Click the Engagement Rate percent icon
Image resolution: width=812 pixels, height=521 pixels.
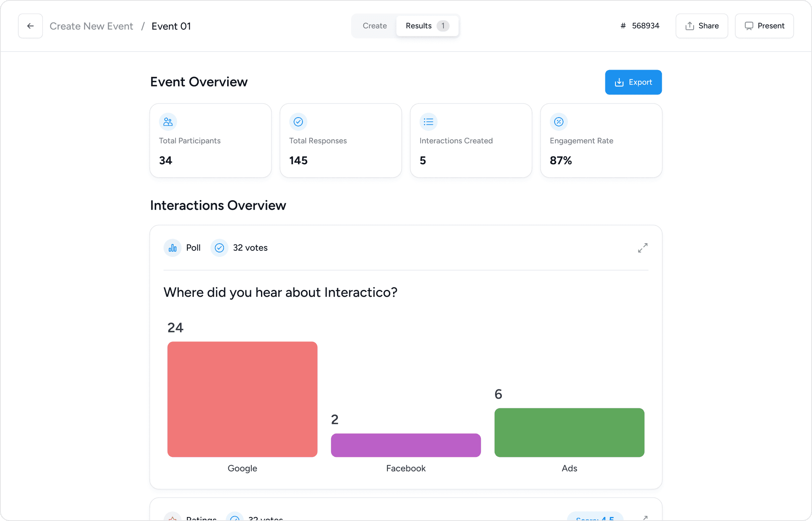tap(559, 122)
